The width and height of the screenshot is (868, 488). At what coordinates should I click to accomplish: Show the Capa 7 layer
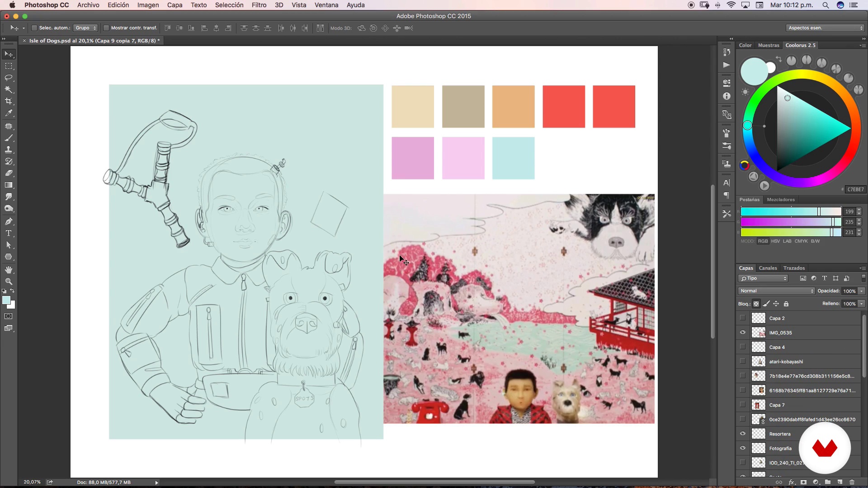point(743,405)
